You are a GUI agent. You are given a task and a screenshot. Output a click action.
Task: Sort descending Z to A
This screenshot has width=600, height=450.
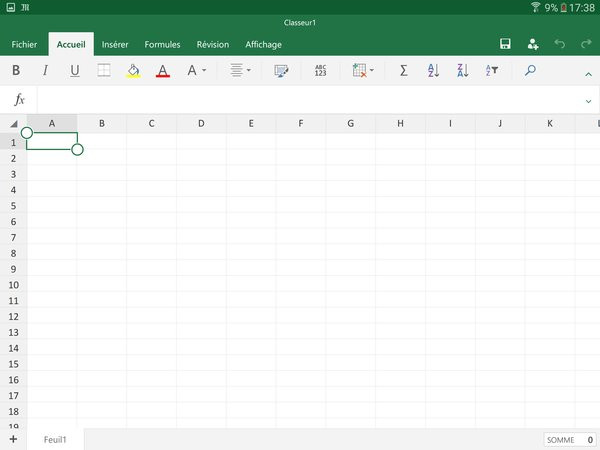coord(463,70)
